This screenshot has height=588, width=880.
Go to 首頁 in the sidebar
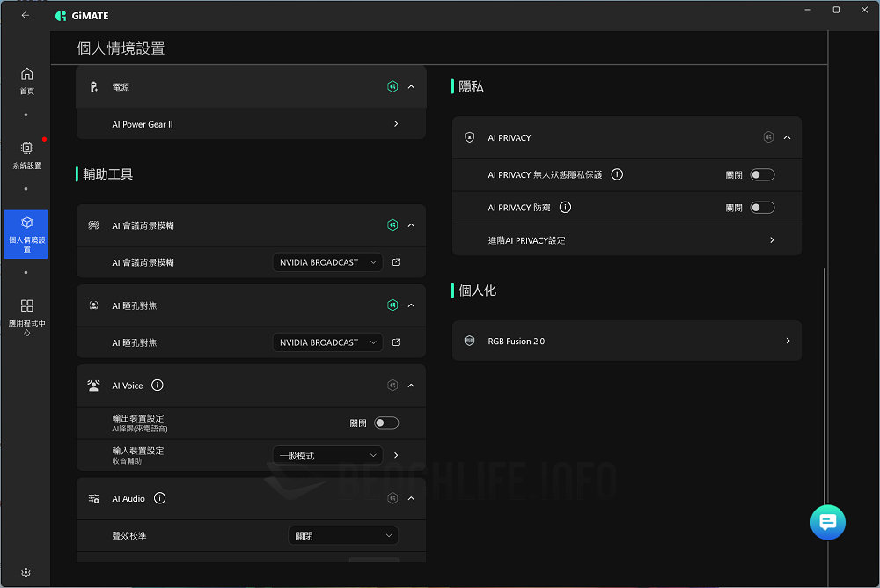(26, 80)
